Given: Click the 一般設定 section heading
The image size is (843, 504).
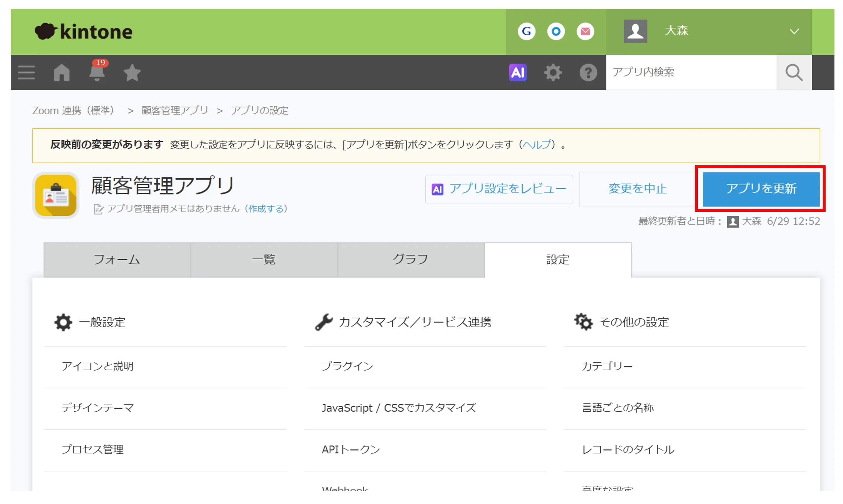Looking at the screenshot, I should [x=90, y=322].
